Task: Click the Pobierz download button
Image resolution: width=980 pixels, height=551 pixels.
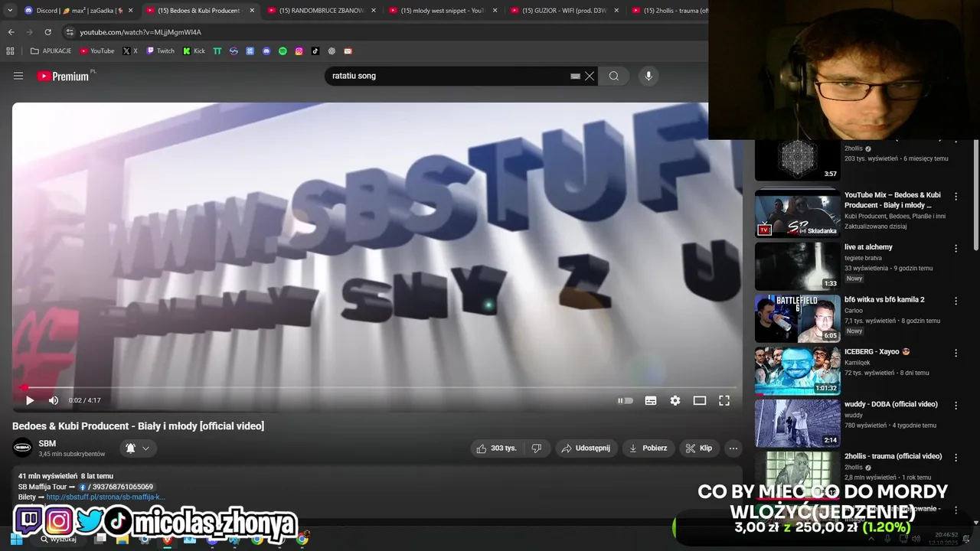Action: pos(648,448)
